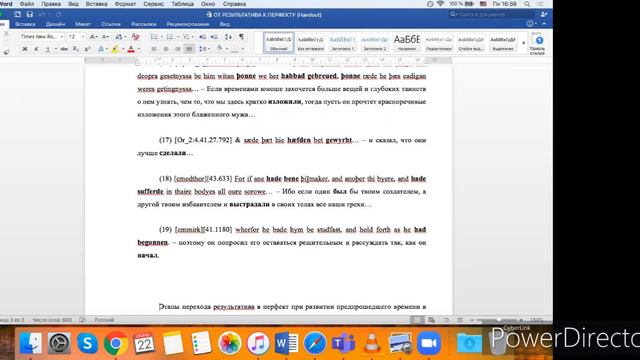Open the font color dropdown arrow
The image size is (640, 360).
(x=139, y=49)
